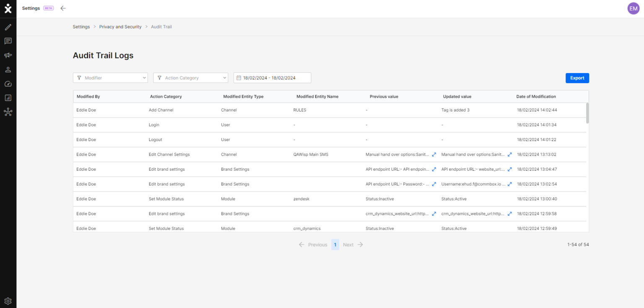The image size is (644, 308).
Task: Open the chat messages icon in sidebar
Action: 8,41
